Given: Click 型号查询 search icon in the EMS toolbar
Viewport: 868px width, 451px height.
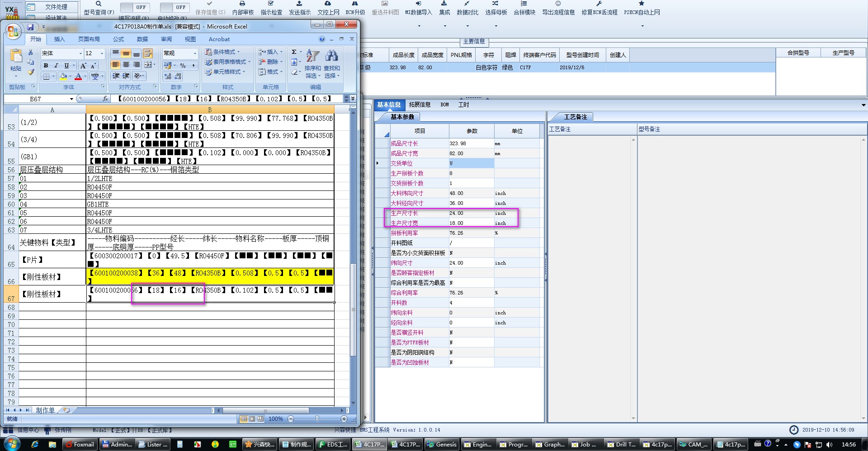Looking at the screenshot, I should point(99,4).
